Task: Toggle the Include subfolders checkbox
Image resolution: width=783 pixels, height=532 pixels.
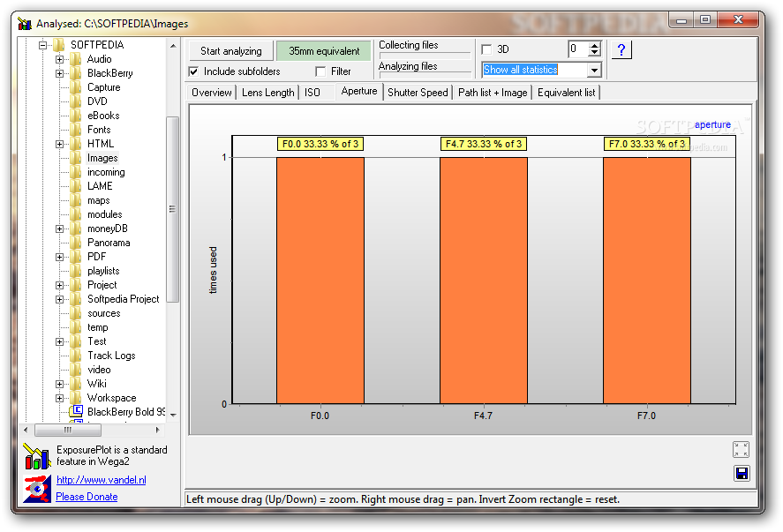Action: [193, 71]
